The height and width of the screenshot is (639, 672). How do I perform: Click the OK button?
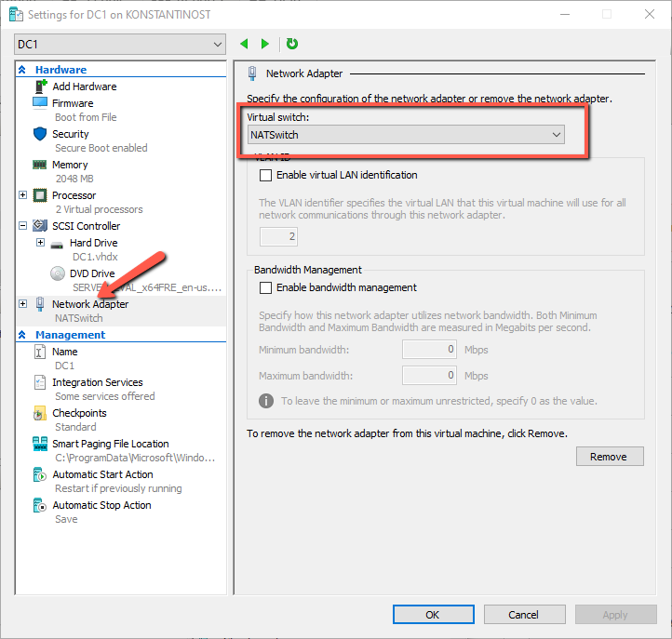click(x=434, y=615)
